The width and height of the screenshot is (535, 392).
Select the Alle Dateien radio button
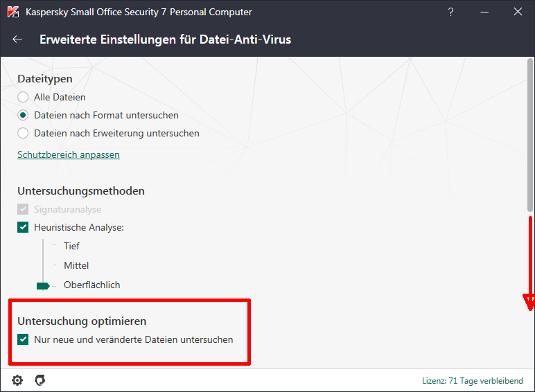click(23, 97)
